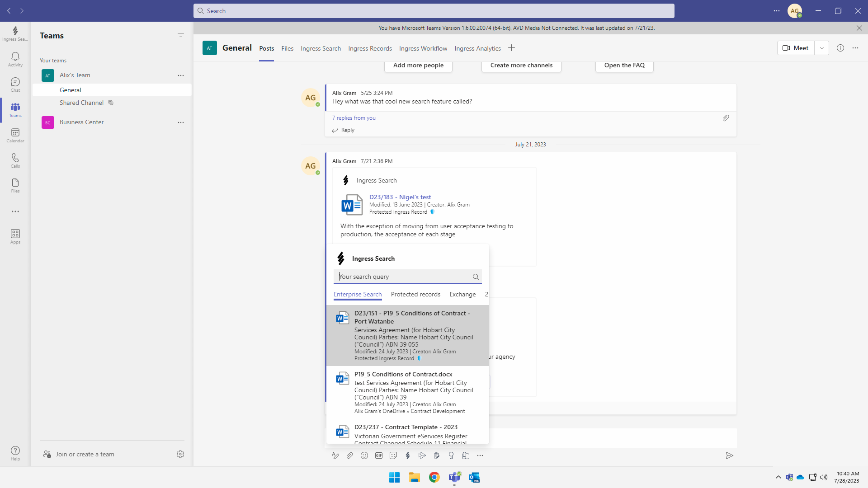Insert a GIF into the message
This screenshot has height=488, width=868.
tap(378, 455)
